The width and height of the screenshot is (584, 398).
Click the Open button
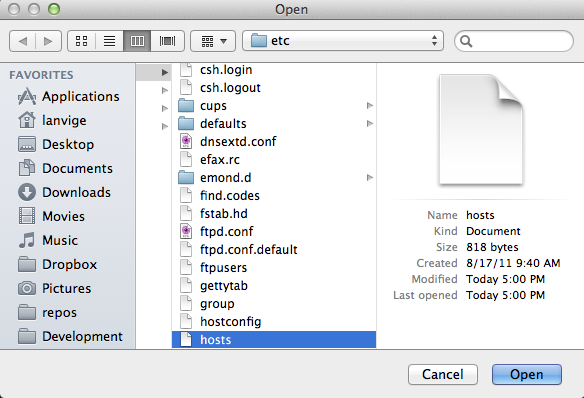point(527,375)
